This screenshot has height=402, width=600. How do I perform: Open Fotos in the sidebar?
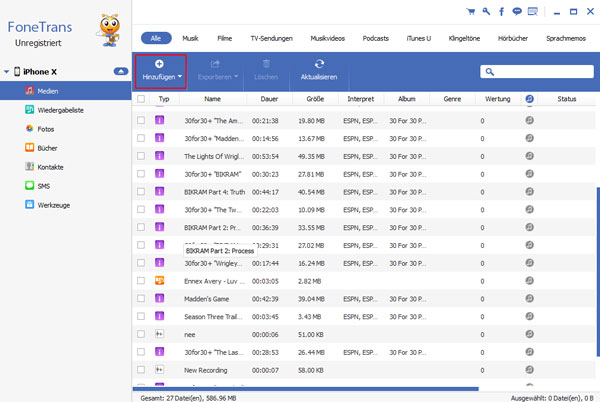[x=46, y=128]
